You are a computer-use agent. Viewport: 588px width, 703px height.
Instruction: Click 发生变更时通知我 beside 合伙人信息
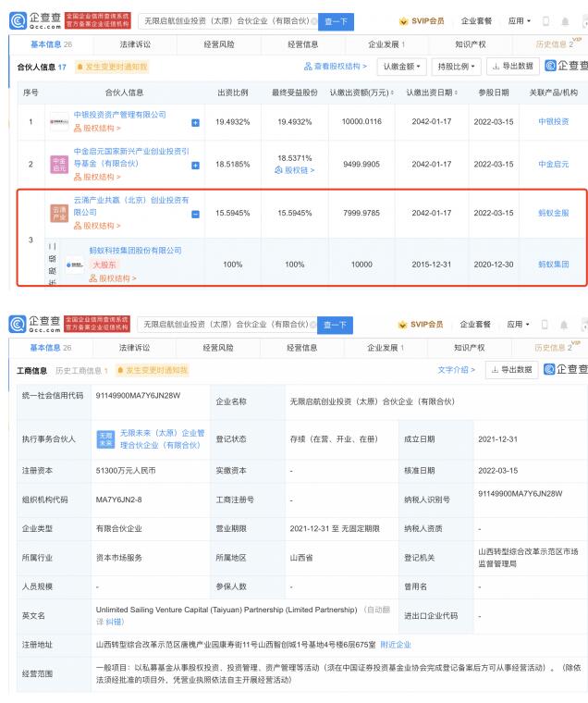coord(112,67)
